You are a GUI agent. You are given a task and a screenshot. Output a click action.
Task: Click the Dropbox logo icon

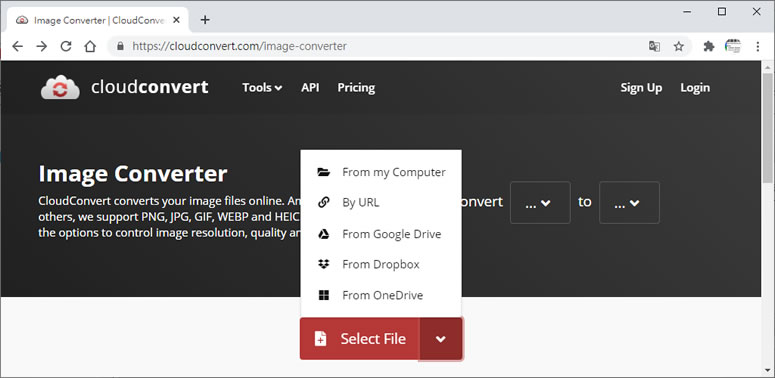point(323,264)
